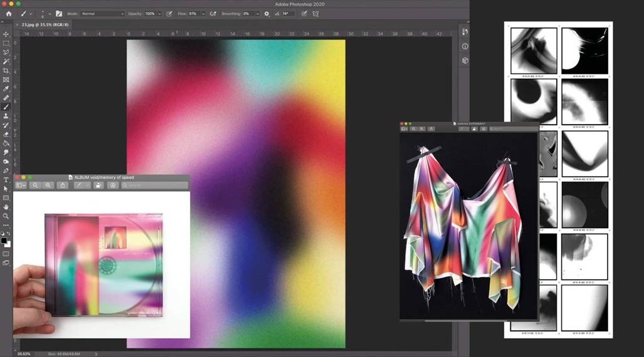Select the Move tool
The width and height of the screenshot is (644, 357).
point(6,34)
